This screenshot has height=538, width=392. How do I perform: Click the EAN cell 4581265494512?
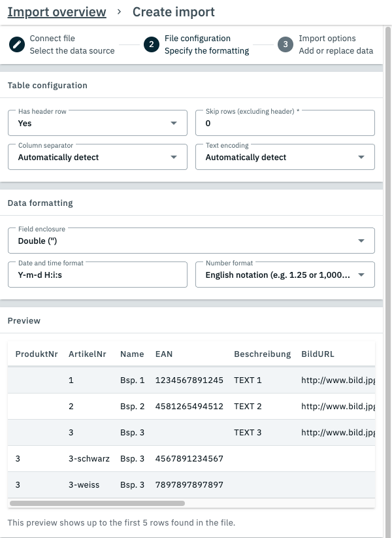coord(189,406)
